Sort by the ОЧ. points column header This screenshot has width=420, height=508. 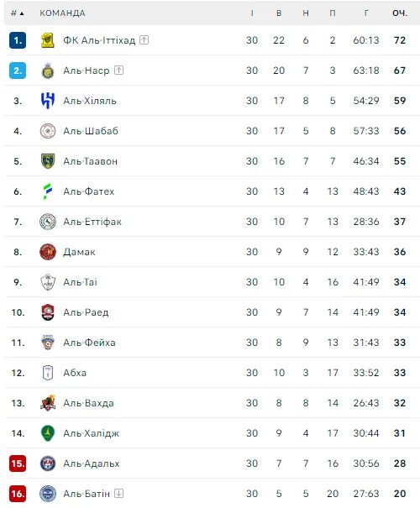(400, 13)
